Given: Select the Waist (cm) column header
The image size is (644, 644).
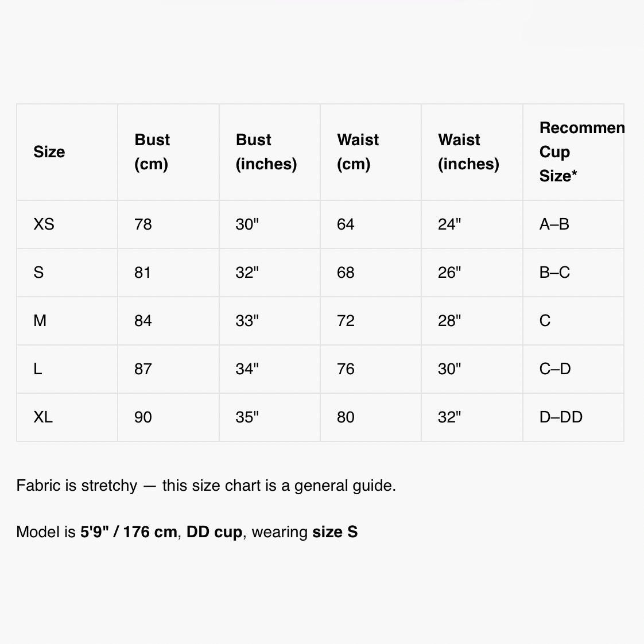Looking at the screenshot, I should tap(358, 152).
